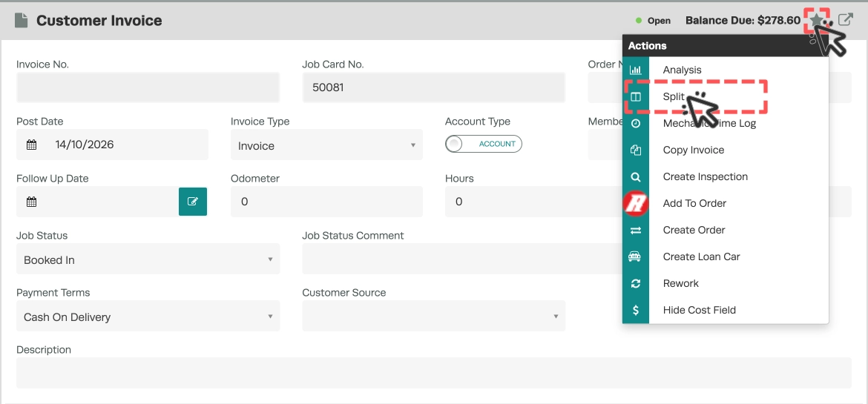Click the Odometer input field
Screen dimensions: 868x404
tap(326, 202)
